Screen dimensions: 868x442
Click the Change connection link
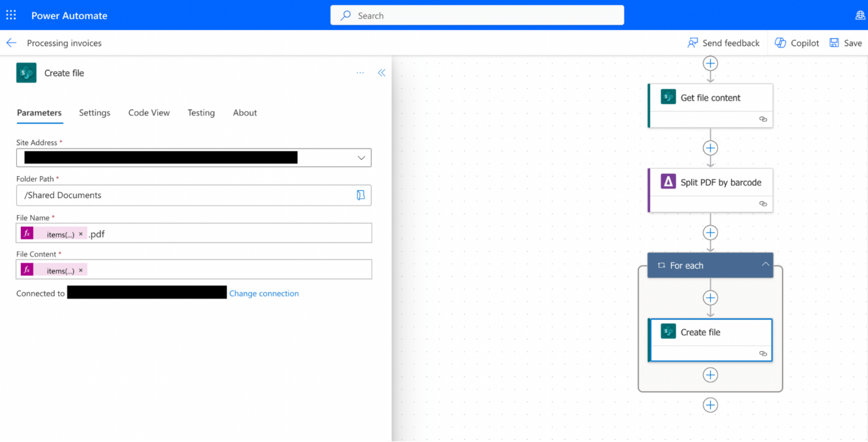(x=264, y=294)
